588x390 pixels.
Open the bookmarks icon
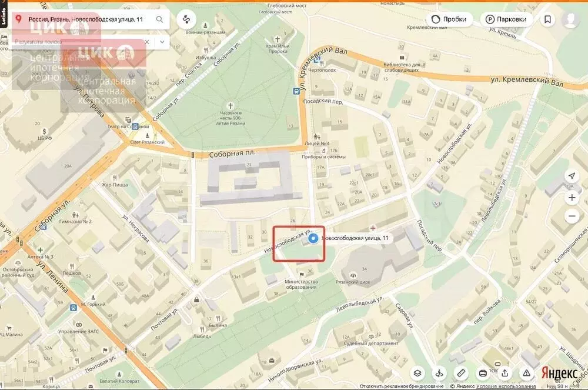click(547, 19)
